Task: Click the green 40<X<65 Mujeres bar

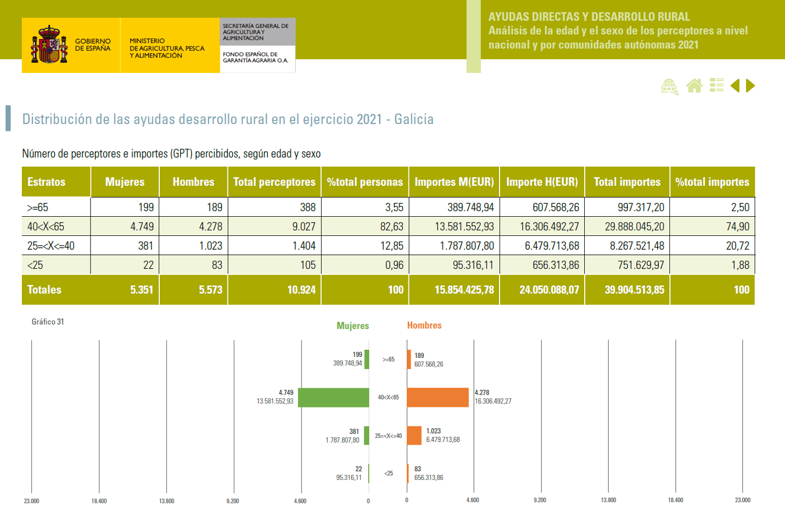Action: [333, 398]
